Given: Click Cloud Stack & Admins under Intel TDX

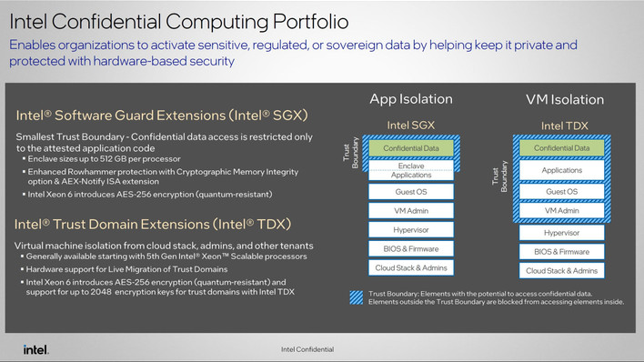Looking at the screenshot, I should pos(562,271).
